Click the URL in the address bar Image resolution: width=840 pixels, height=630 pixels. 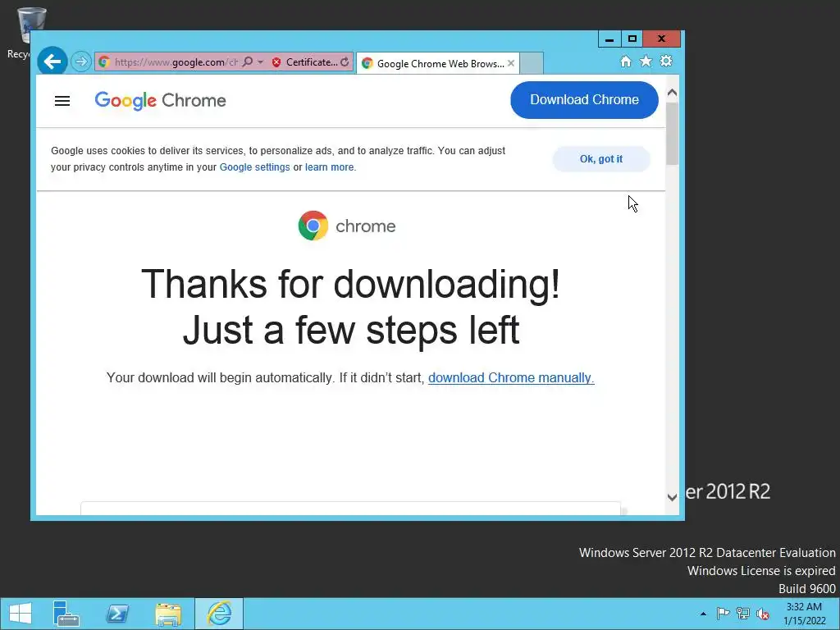(176, 62)
